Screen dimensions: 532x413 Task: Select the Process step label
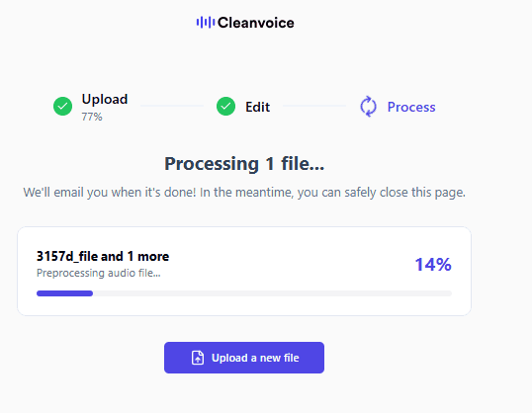pos(411,107)
